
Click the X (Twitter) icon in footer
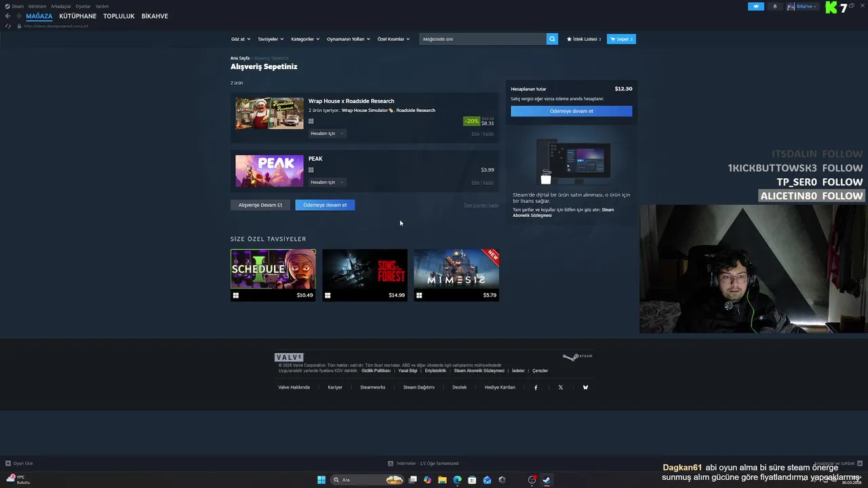click(x=561, y=388)
